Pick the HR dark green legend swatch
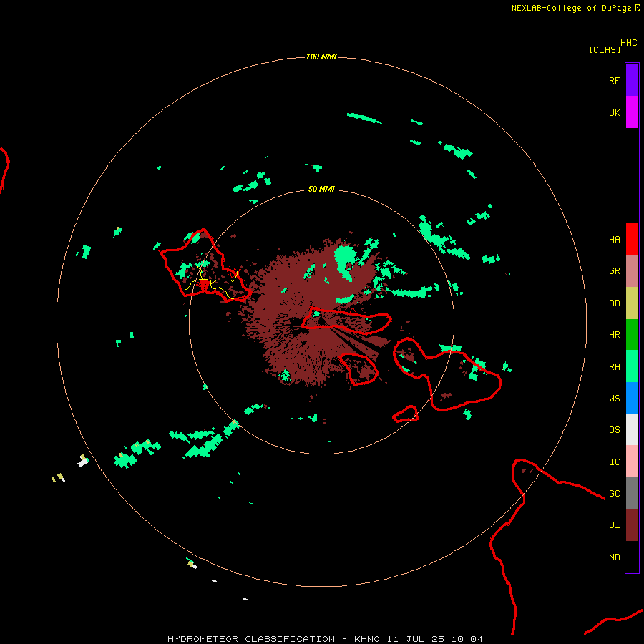644x644 pixels. pyautogui.click(x=632, y=335)
